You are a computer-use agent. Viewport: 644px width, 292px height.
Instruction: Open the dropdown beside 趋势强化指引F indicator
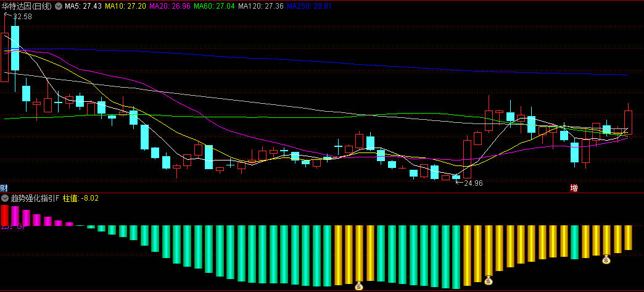click(x=5, y=198)
